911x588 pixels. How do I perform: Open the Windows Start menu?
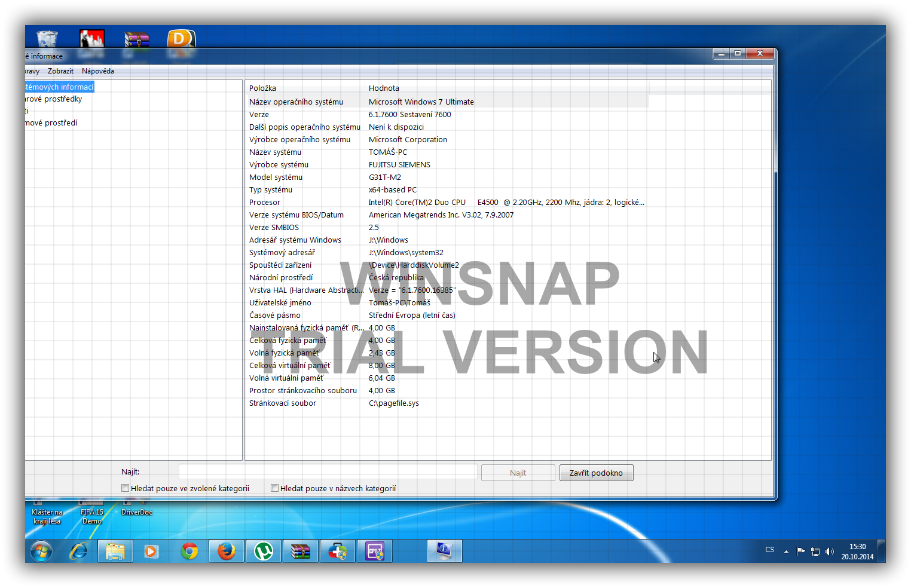click(41, 551)
